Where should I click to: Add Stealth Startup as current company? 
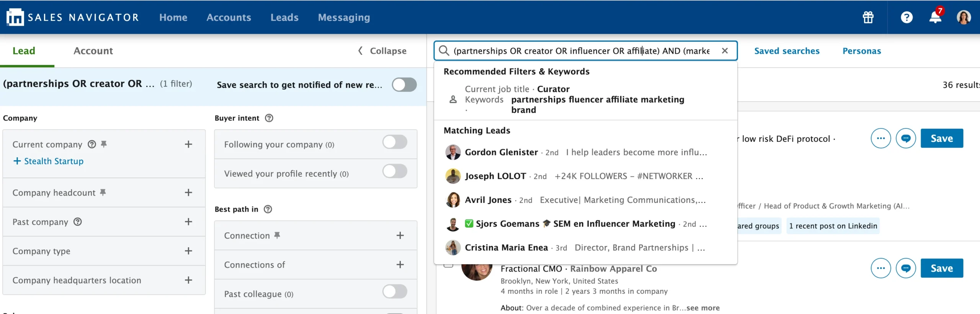coord(48,161)
